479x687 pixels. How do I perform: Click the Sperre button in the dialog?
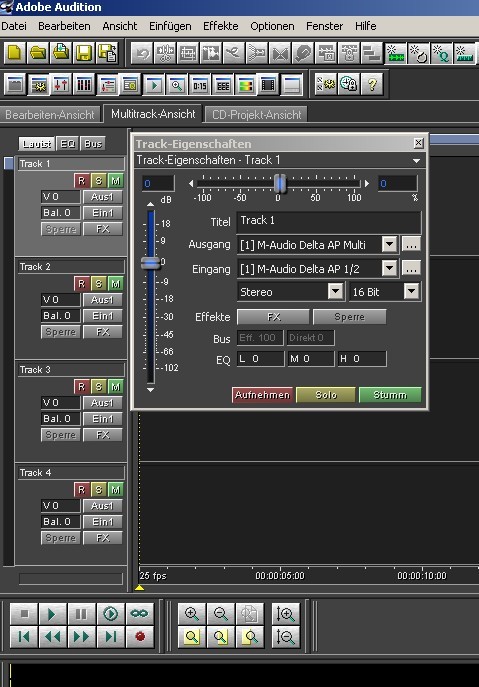click(x=349, y=316)
